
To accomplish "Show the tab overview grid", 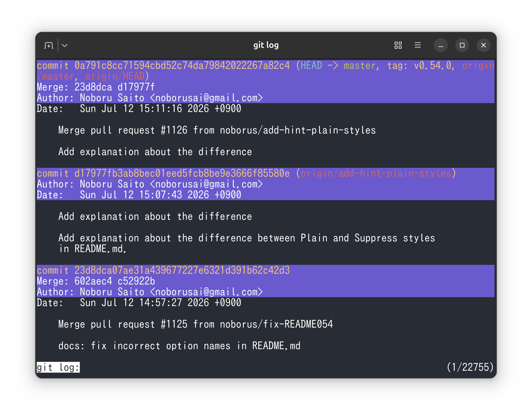I will pyautogui.click(x=398, y=45).
